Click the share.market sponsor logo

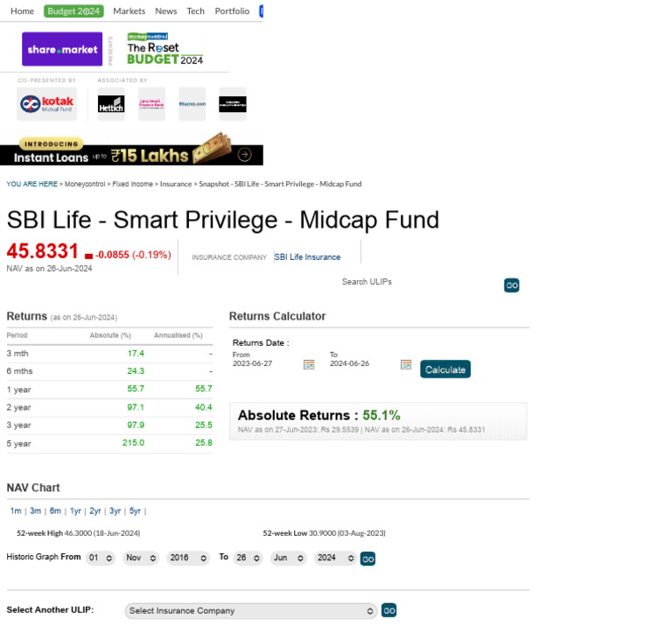point(62,49)
